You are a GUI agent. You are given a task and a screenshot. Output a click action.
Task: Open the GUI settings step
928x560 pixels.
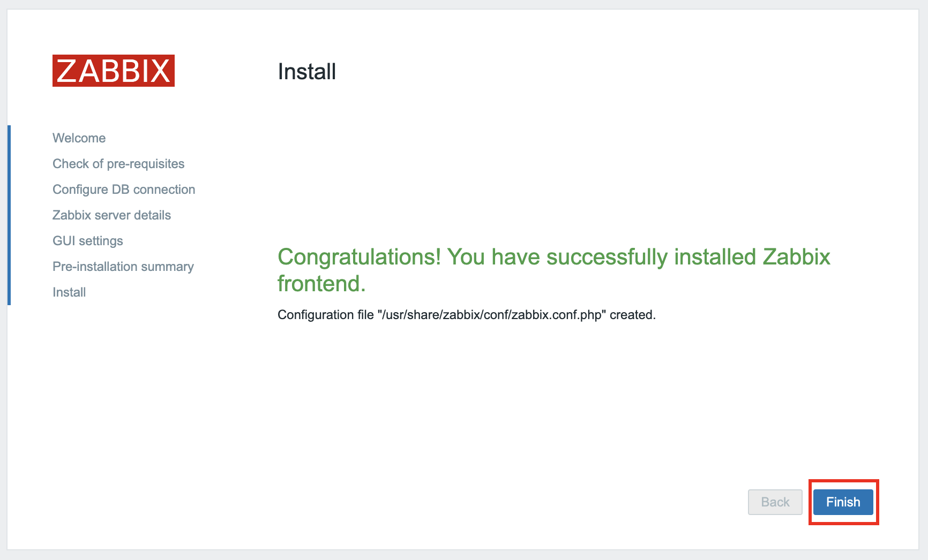88,241
